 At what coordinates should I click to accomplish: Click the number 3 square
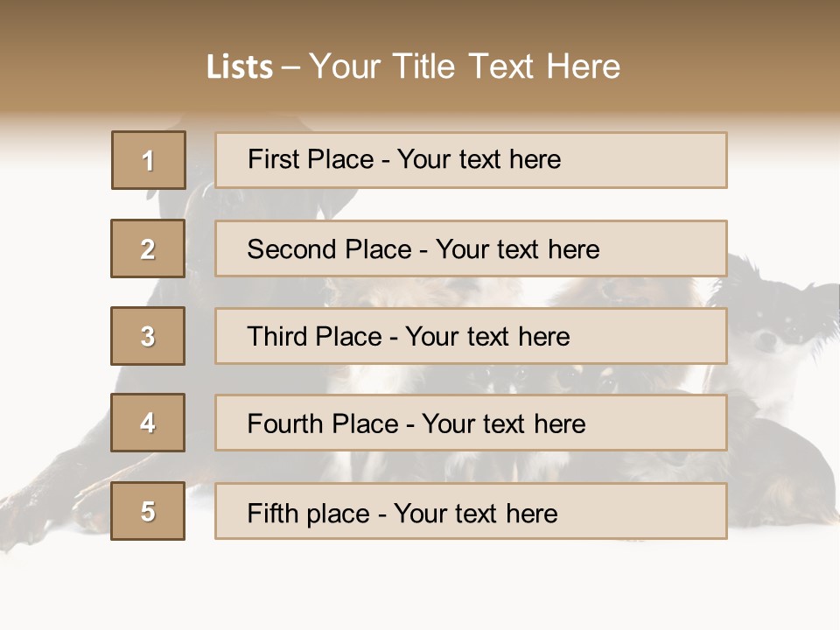click(x=148, y=336)
